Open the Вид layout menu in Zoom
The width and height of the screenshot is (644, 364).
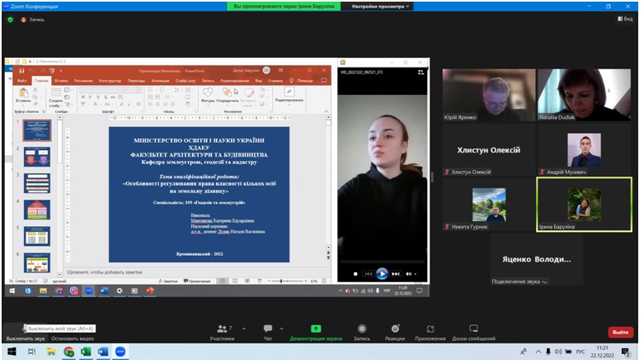coord(625,19)
